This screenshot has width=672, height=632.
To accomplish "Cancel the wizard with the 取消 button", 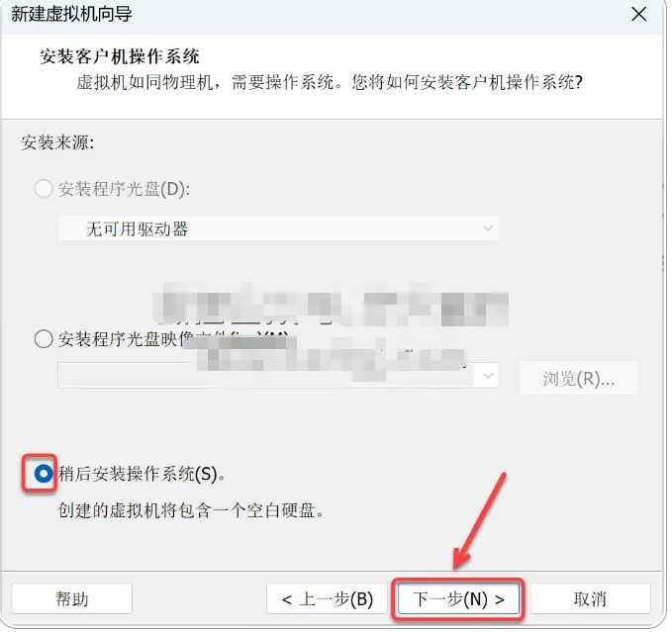I will coord(591,598).
